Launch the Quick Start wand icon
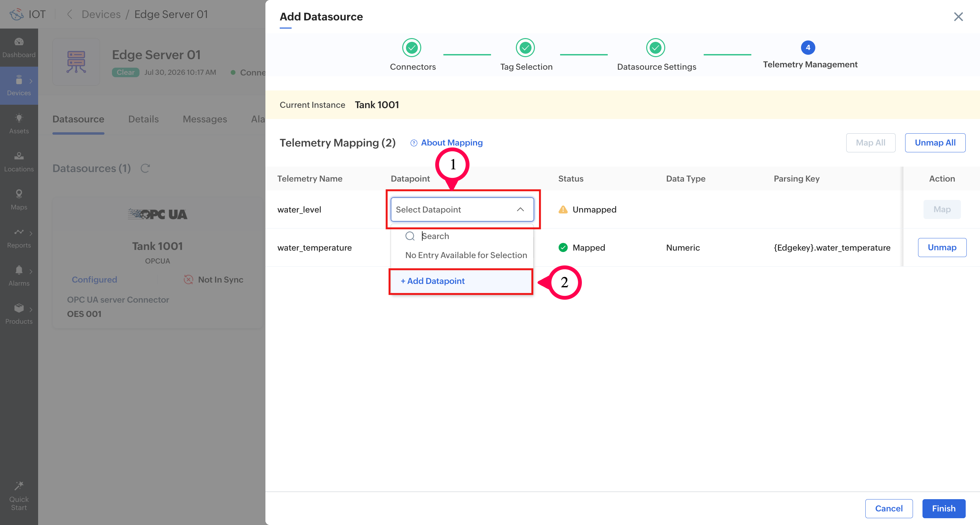 pos(19,486)
